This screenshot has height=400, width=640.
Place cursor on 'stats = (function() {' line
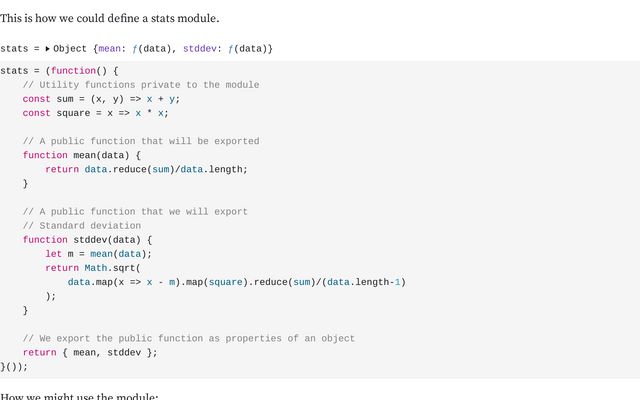coord(60,71)
